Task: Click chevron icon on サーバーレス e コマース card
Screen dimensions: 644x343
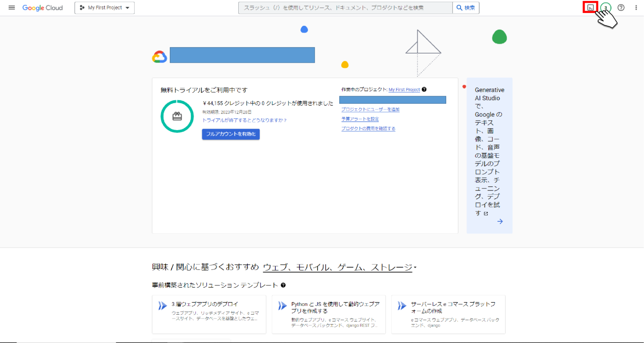Action: [402, 306]
